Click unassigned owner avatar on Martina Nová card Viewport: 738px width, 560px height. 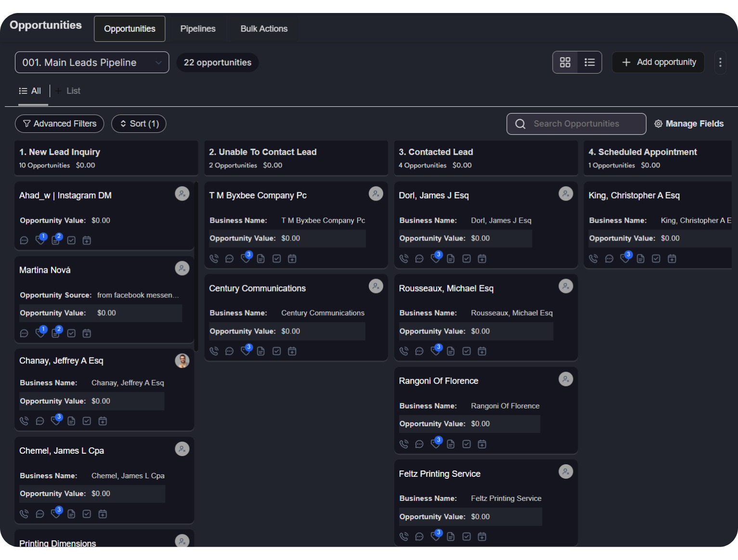[x=182, y=268]
